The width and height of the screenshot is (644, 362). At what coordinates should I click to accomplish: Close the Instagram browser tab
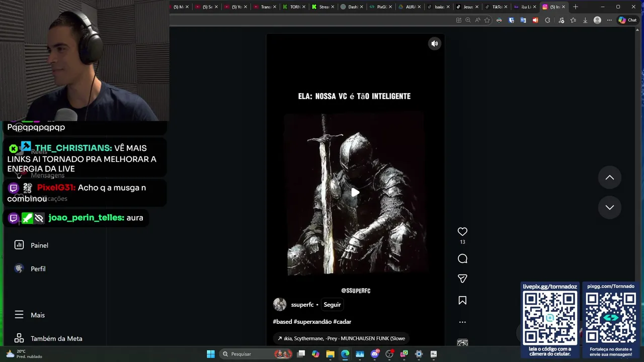click(x=563, y=7)
